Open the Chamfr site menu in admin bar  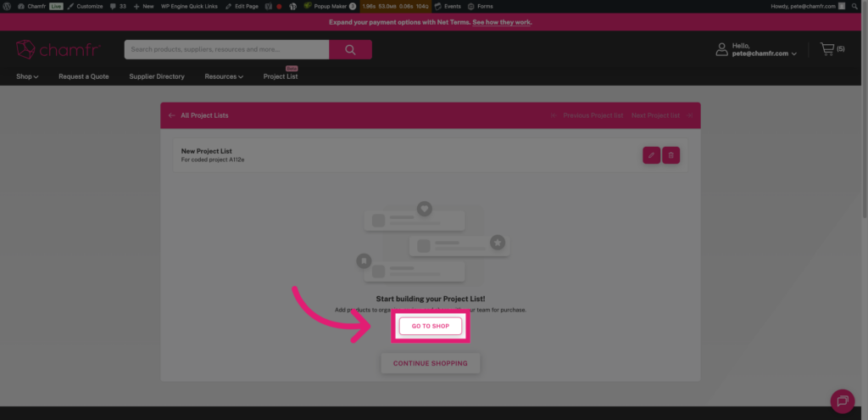point(31,6)
